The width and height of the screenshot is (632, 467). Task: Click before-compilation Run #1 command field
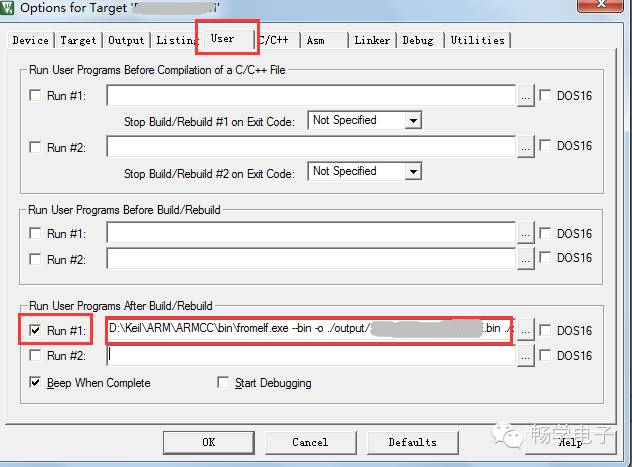coord(311,95)
